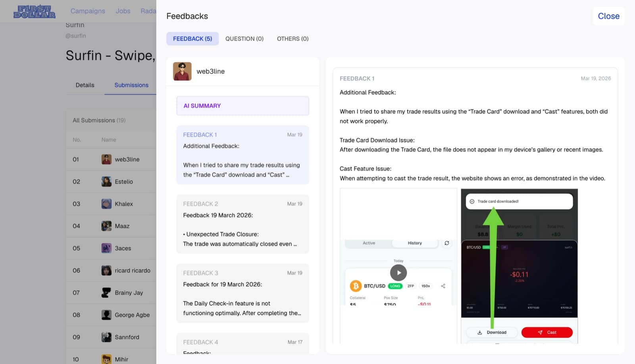Select the FEEDBACK 4 card
Image resolution: width=635 pixels, height=364 pixels.
tap(242, 343)
